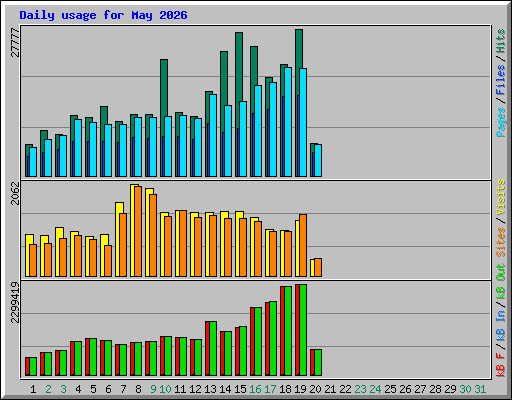The height and width of the screenshot is (400, 512).
Task: Click the bright green kB Out bar for day 19
Action: point(303,330)
